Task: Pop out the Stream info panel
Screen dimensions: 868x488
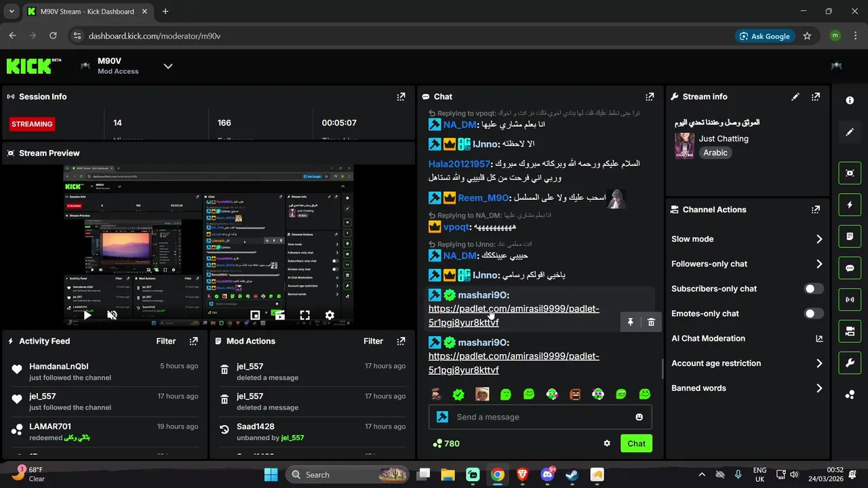Action: click(x=816, y=97)
